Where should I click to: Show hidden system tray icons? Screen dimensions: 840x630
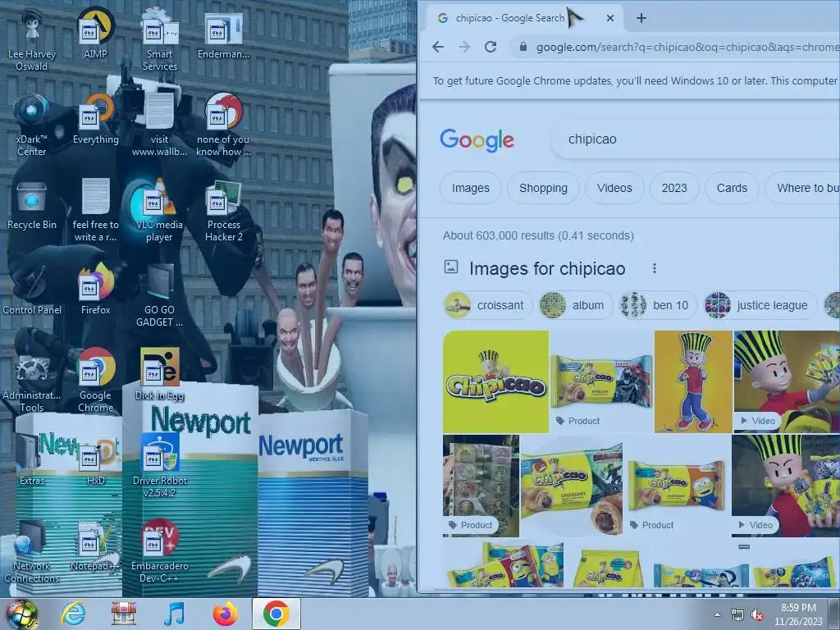(717, 614)
